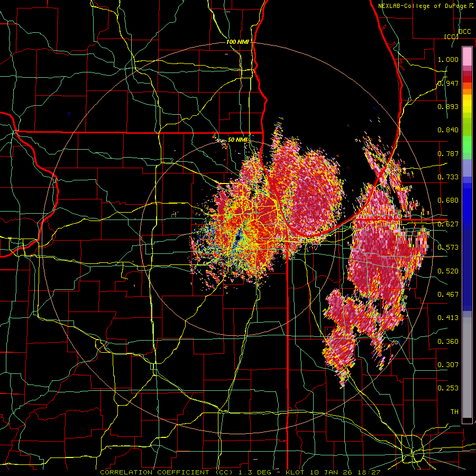Click the 0.893 scale value
Screen dimensions: 476x476
pyautogui.click(x=448, y=106)
